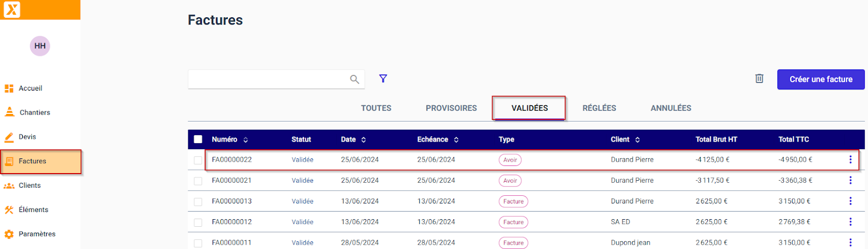This screenshot has height=249, width=868.
Task: Click client SA ED cell
Action: point(620,221)
